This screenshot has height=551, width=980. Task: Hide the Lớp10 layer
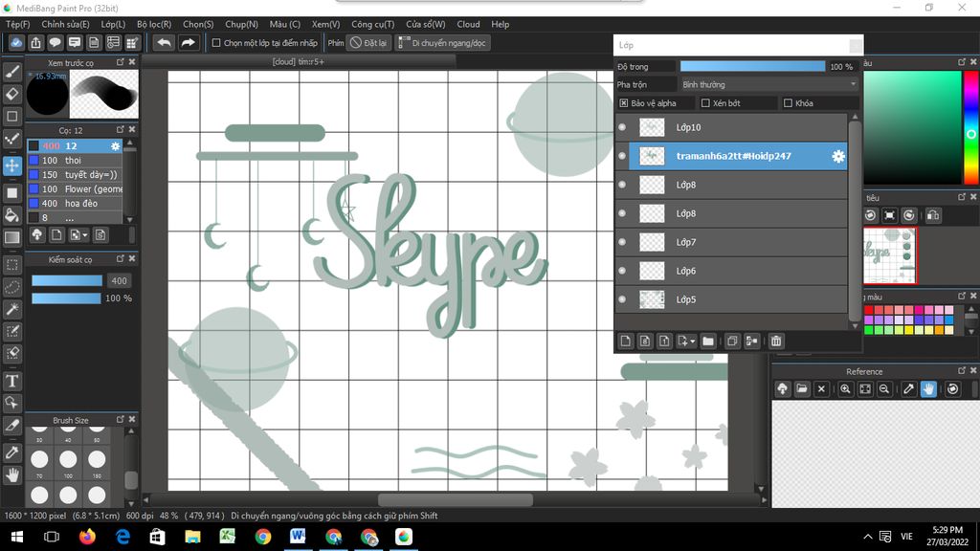click(622, 127)
